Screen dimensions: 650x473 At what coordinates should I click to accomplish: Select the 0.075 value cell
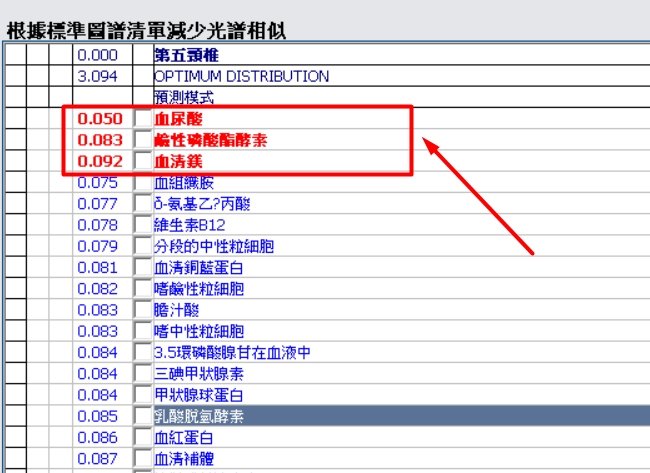click(97, 182)
